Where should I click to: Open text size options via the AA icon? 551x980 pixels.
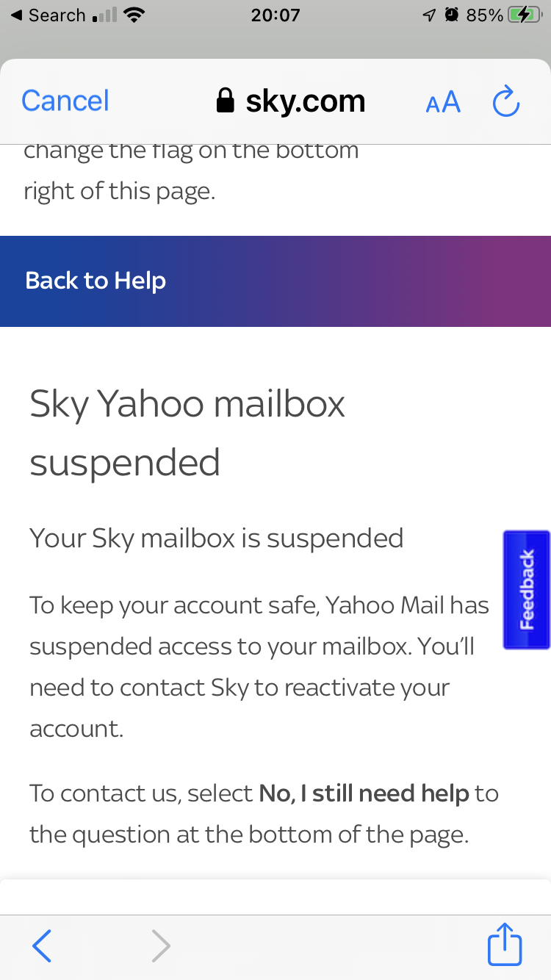pos(443,104)
